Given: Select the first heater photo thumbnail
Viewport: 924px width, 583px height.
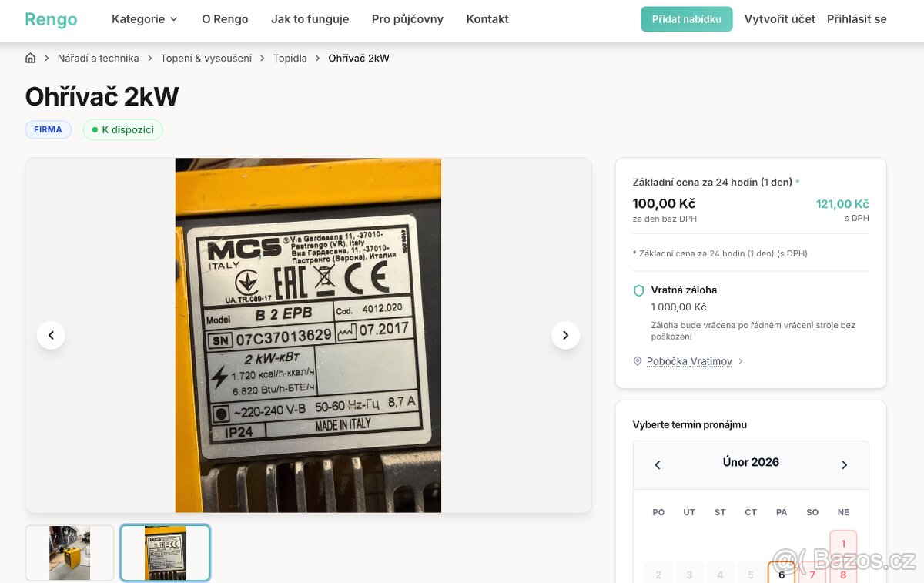Looking at the screenshot, I should click(70, 552).
